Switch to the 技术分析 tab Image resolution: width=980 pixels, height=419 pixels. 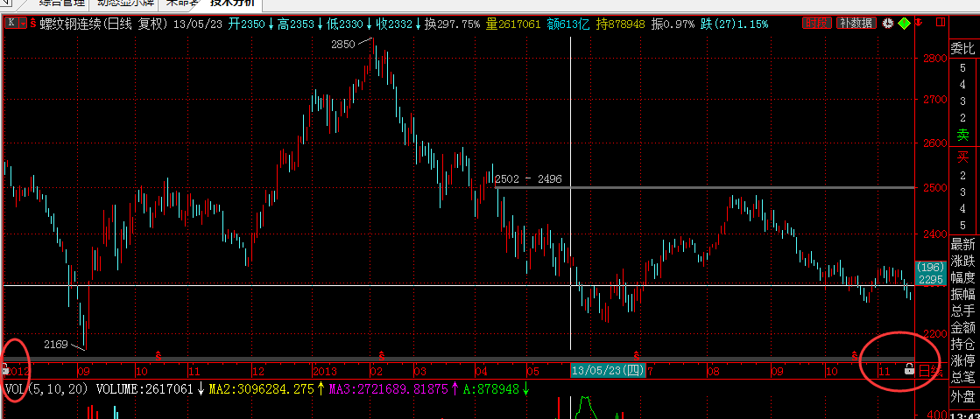pos(231,3)
